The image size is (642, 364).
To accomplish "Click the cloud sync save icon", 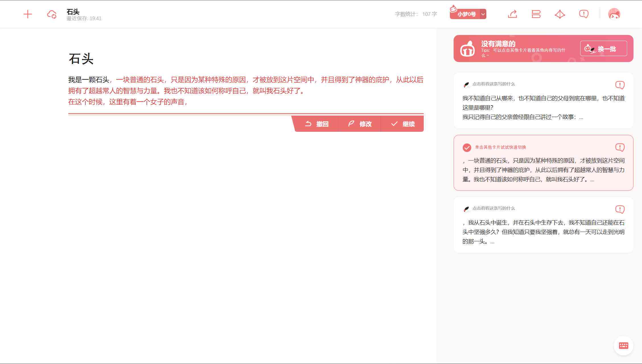I will [52, 14].
